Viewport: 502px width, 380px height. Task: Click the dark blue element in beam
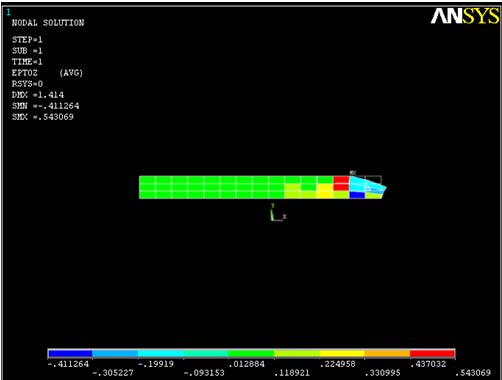(x=357, y=195)
